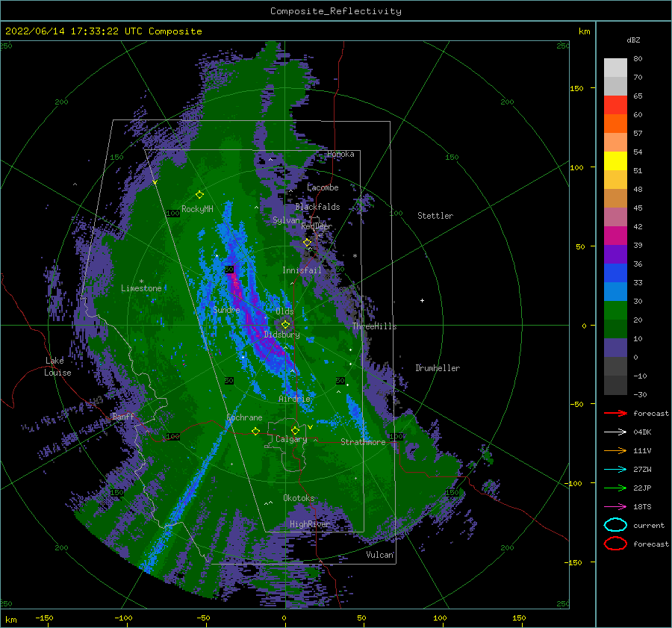Click the Lake Louise label
Screen dimensions: 672x628
coord(57,367)
